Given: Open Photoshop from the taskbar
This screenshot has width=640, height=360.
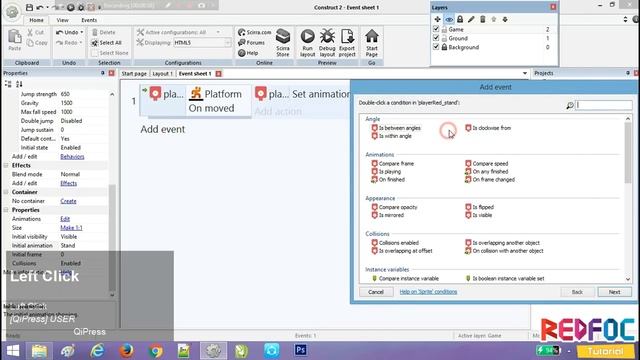Looking at the screenshot, I should coord(301,350).
